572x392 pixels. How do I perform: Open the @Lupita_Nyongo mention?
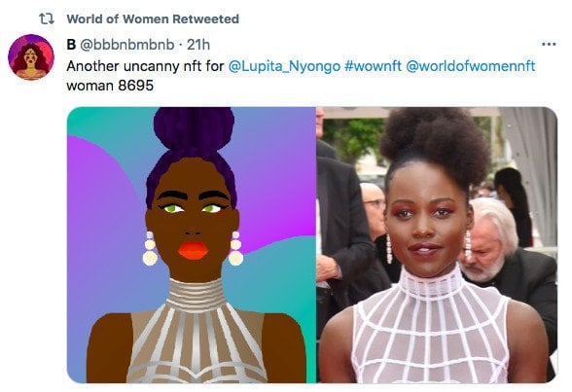(x=284, y=66)
